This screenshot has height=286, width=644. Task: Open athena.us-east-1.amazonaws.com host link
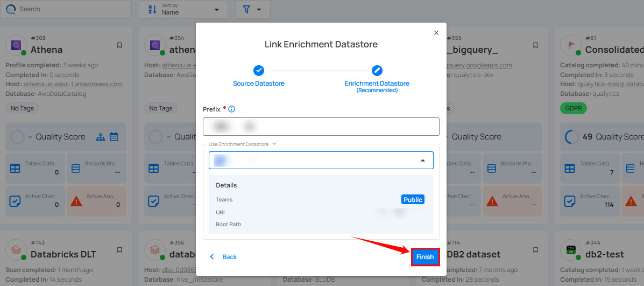pos(73,84)
